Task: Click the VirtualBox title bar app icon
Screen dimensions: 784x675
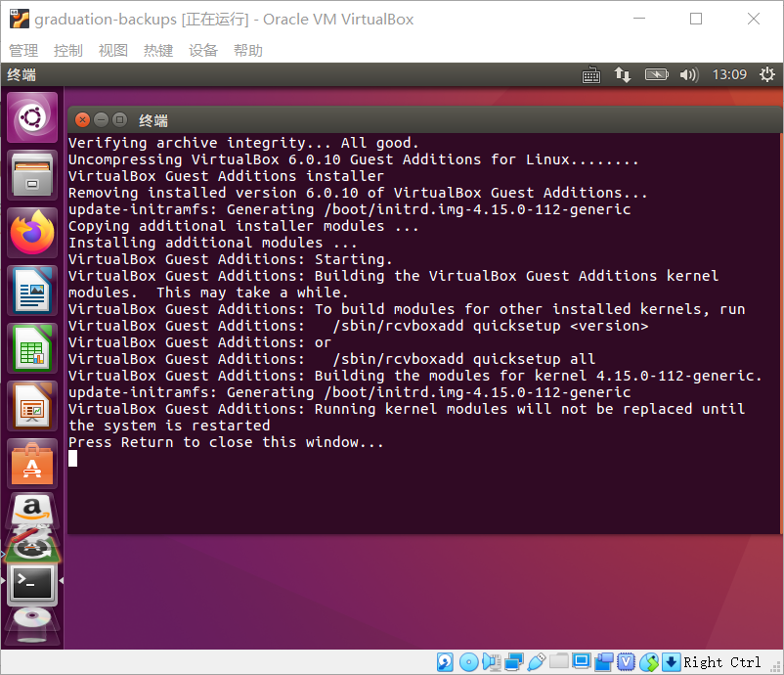Action: (20, 19)
